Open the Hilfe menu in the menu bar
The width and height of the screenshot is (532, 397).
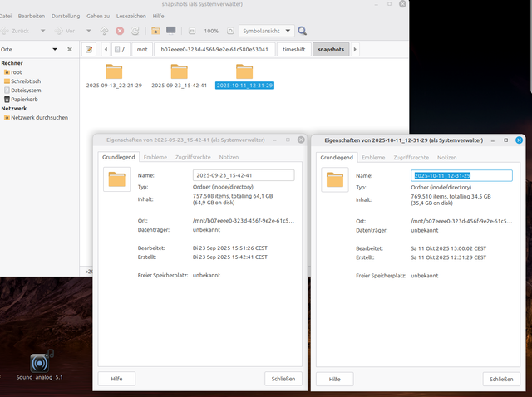(x=158, y=16)
